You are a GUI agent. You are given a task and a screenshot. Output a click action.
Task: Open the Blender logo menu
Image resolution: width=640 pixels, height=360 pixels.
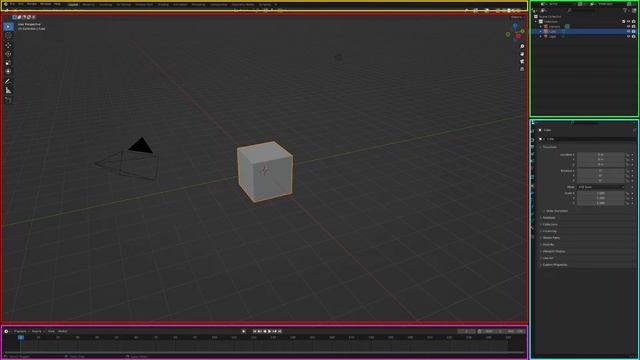tap(5, 4)
